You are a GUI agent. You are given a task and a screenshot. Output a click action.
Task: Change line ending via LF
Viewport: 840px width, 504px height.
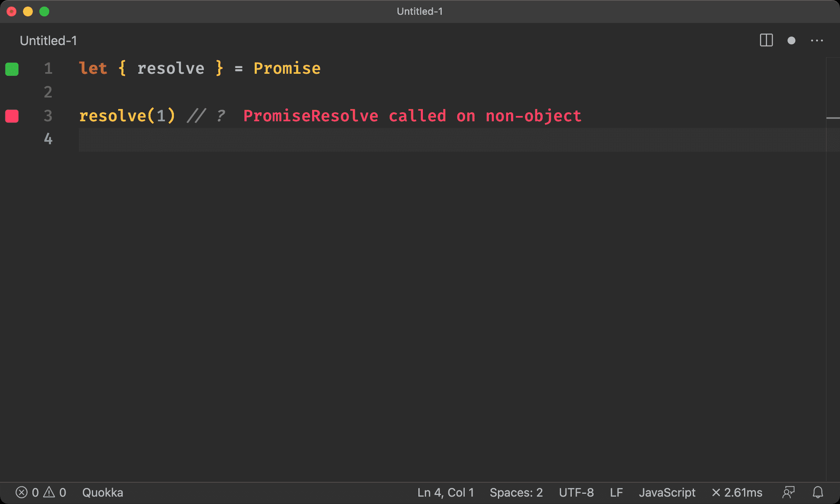(x=616, y=492)
